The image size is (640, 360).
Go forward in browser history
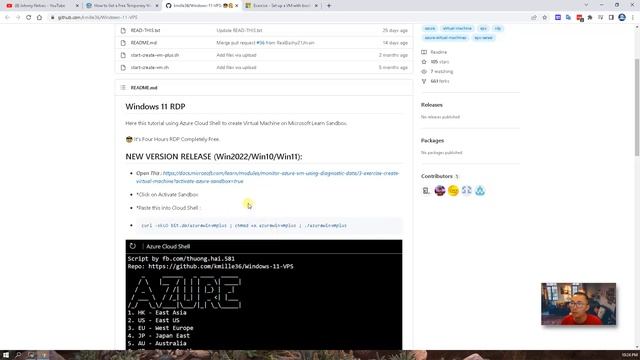pos(18,18)
